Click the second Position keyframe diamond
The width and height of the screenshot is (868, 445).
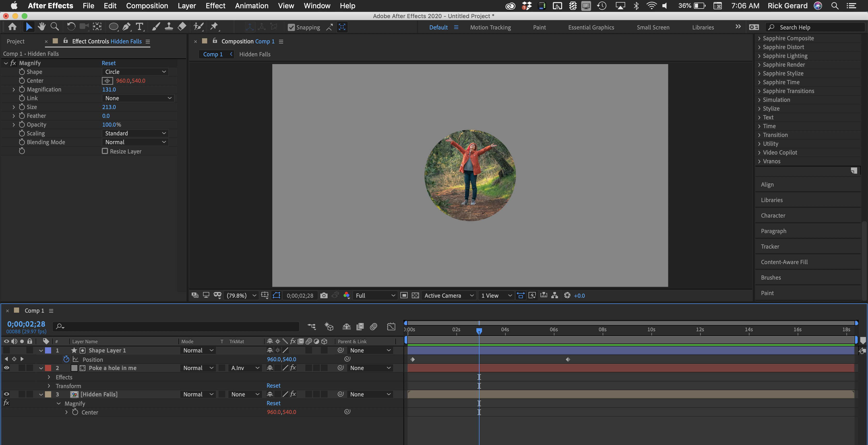tap(568, 359)
